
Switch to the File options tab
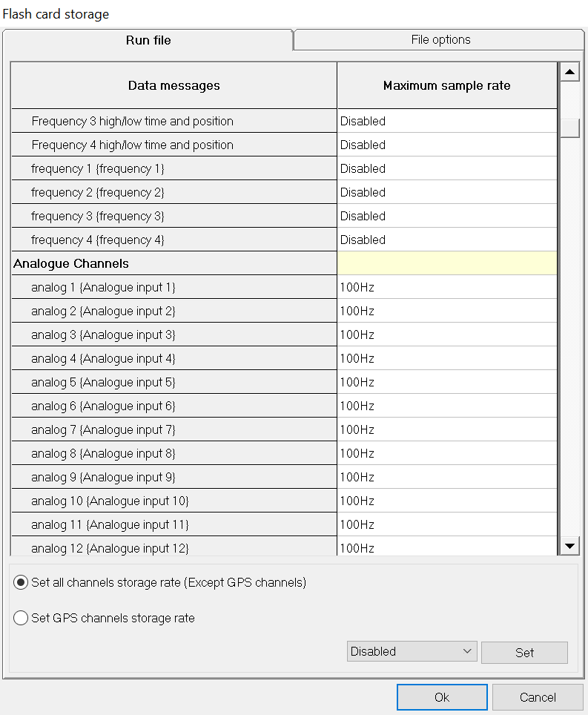click(440, 40)
